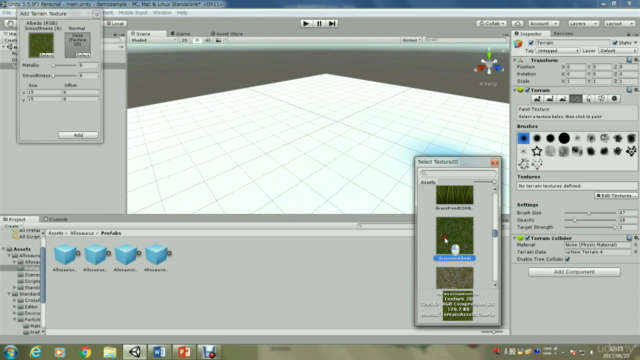Open the Account dropdown
The image size is (640, 360).
pos(543,24)
